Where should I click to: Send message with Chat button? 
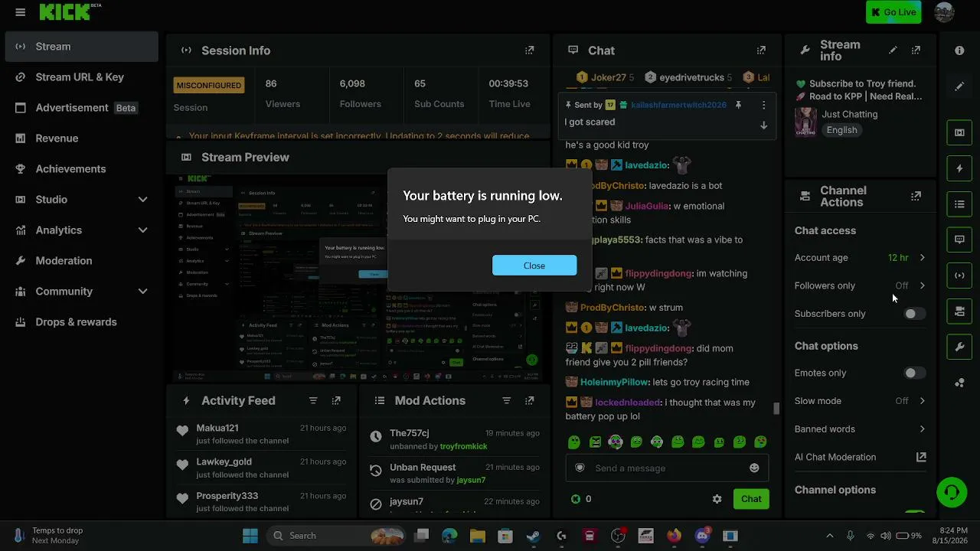click(751, 499)
